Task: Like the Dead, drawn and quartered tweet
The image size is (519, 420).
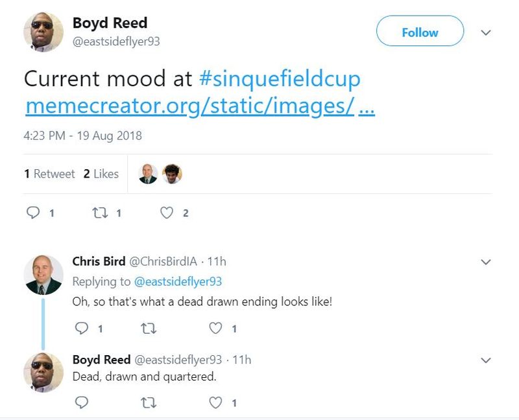Action: (215, 402)
